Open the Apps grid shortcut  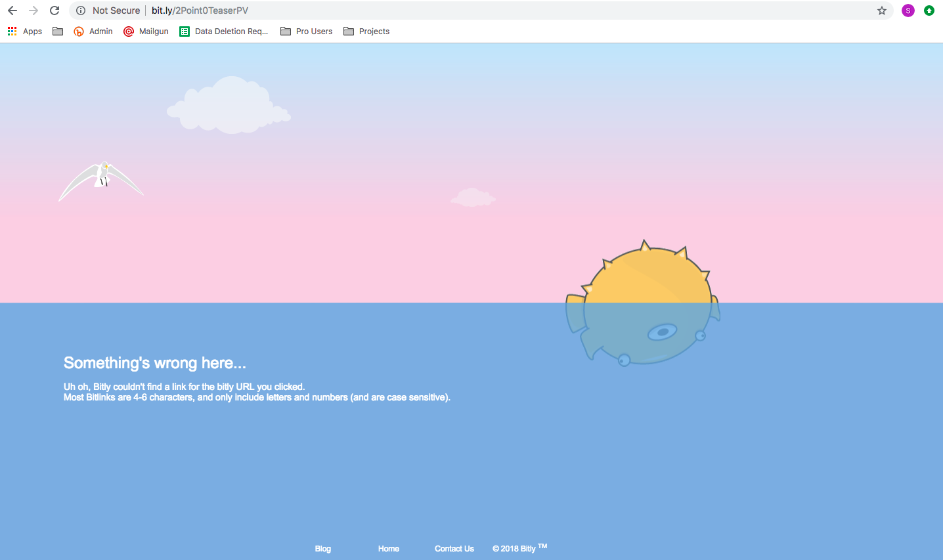coord(25,32)
